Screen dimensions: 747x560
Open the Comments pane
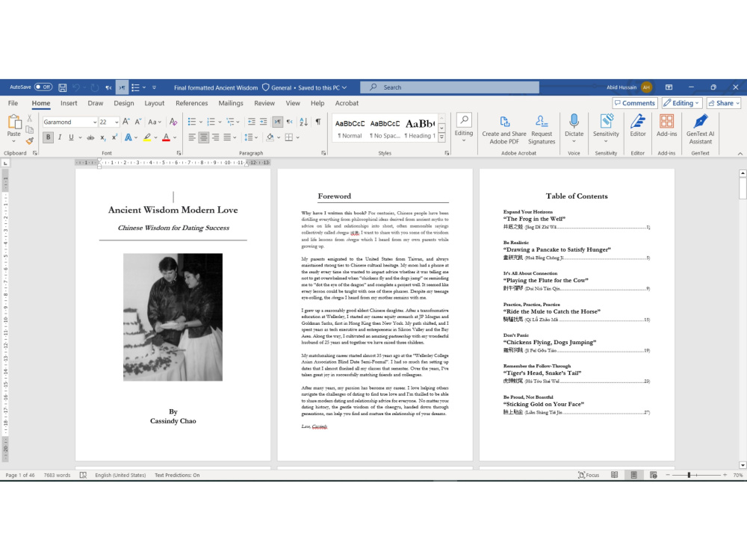coord(634,103)
